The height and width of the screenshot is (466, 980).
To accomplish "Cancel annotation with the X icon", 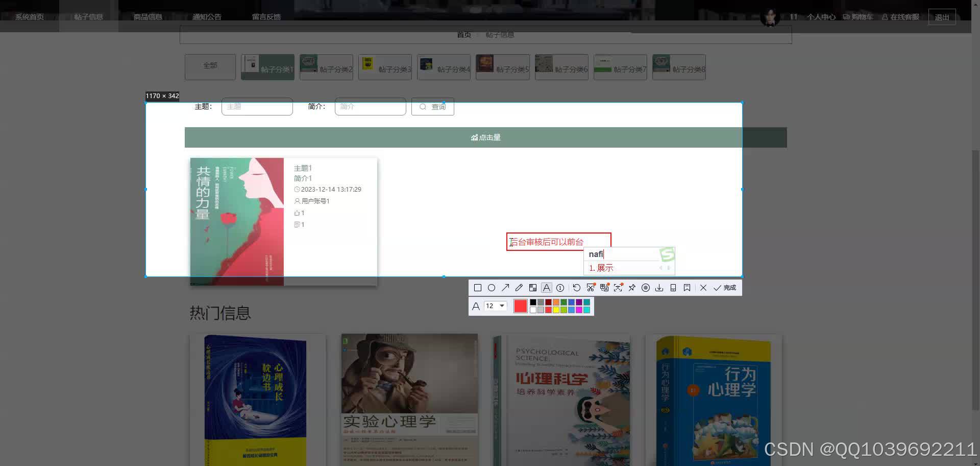I will point(703,287).
